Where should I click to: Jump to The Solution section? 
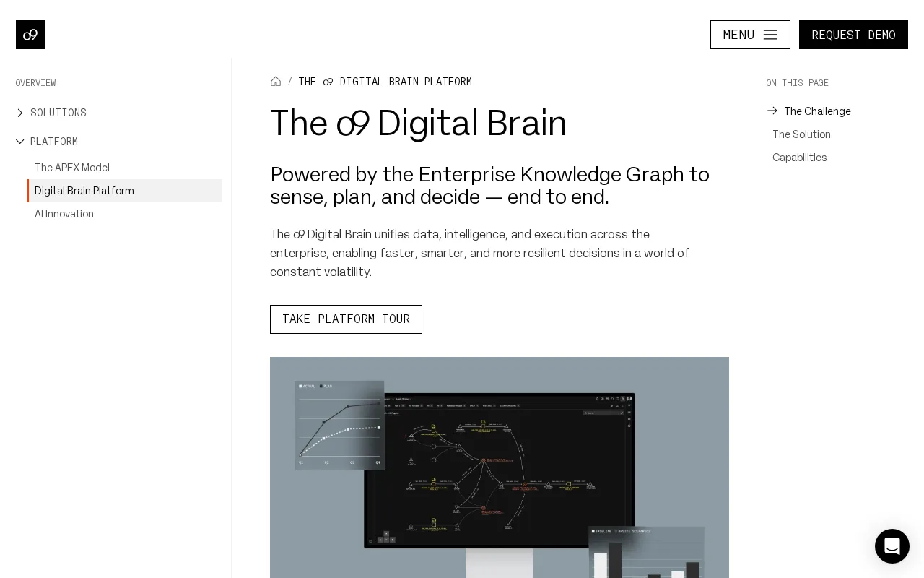pos(801,134)
